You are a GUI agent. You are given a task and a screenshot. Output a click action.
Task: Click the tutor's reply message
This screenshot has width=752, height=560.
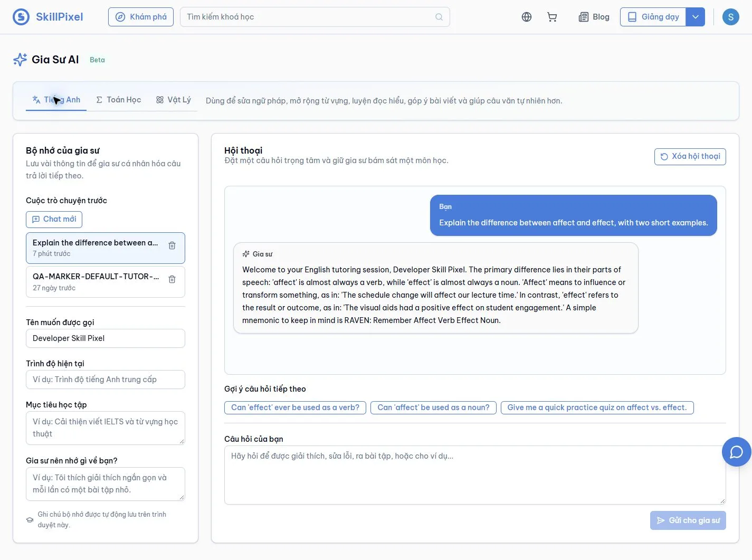(x=436, y=288)
